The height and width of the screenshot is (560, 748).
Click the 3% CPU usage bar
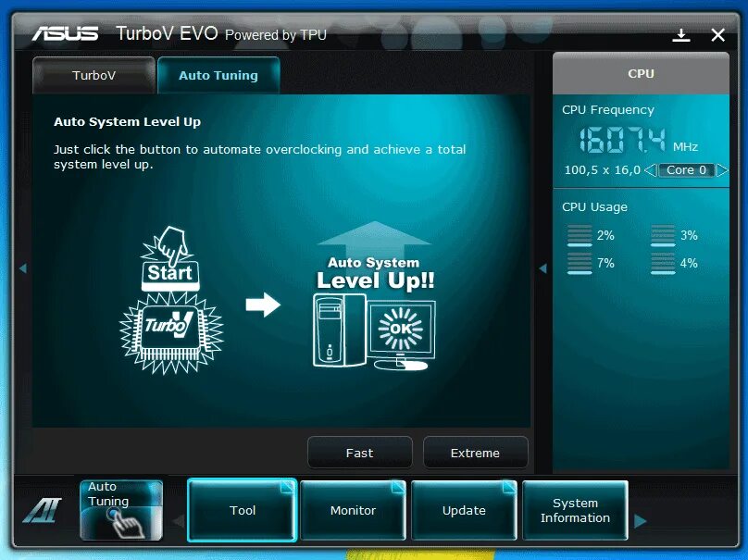tap(663, 235)
